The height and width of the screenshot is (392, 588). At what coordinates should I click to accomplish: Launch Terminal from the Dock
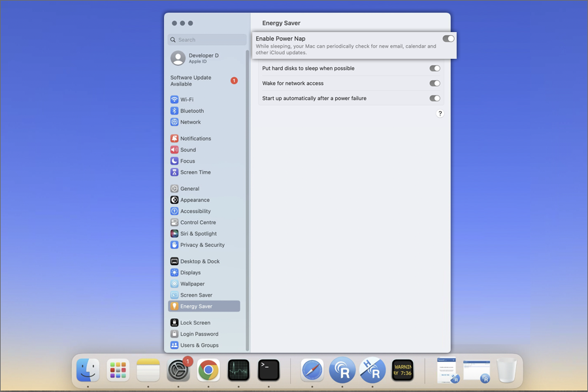coord(269,370)
